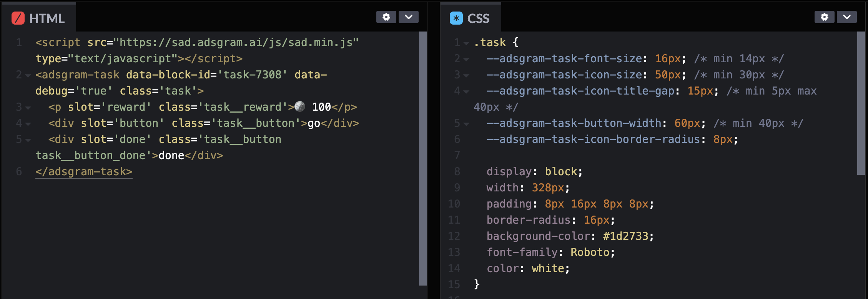Image resolution: width=868 pixels, height=299 pixels.
Task: Fold CSS line 4 icon-title-gap arrow
Action: [x=466, y=92]
